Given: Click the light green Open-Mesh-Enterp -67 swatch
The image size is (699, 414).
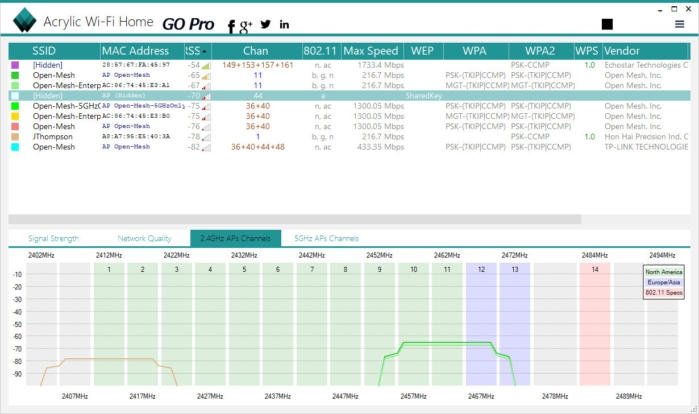Looking at the screenshot, I should [x=15, y=86].
